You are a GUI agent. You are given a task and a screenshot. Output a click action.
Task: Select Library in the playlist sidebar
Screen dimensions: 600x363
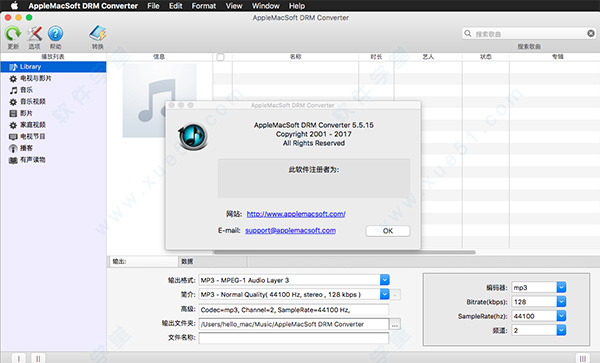pyautogui.click(x=54, y=67)
